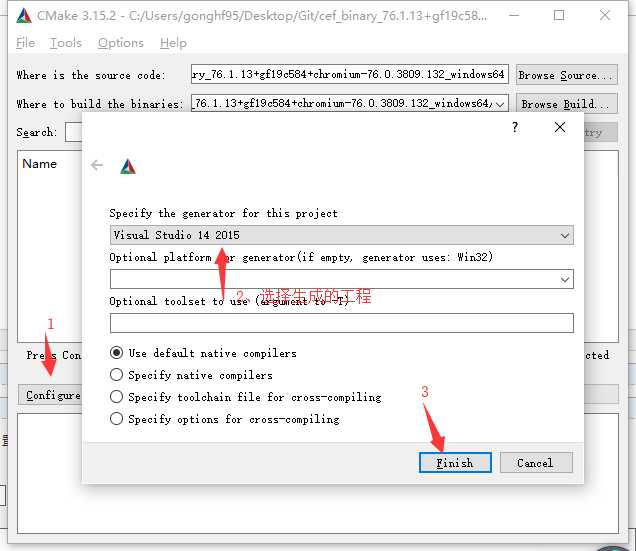Maximize the CMake window
This screenshot has height=551, width=636.
559,16
